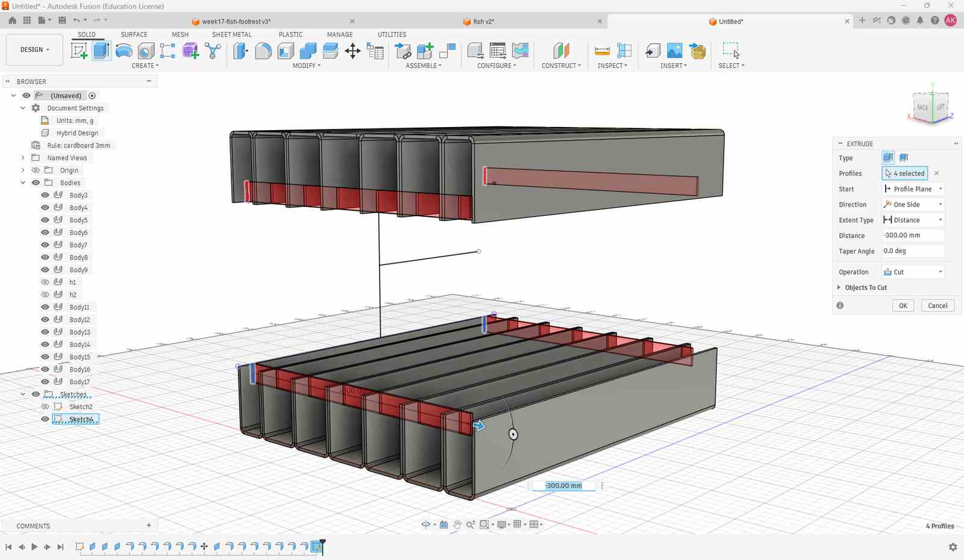Click the Taper Angle input field
The height and width of the screenshot is (560, 964).
913,251
